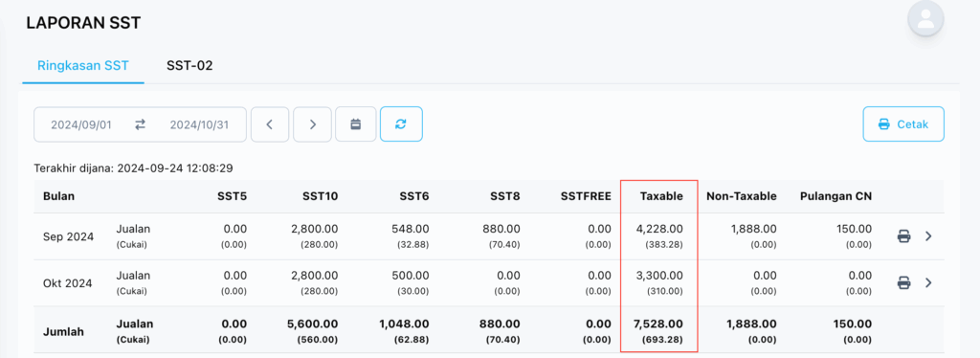Open the calendar picker icon

click(356, 124)
